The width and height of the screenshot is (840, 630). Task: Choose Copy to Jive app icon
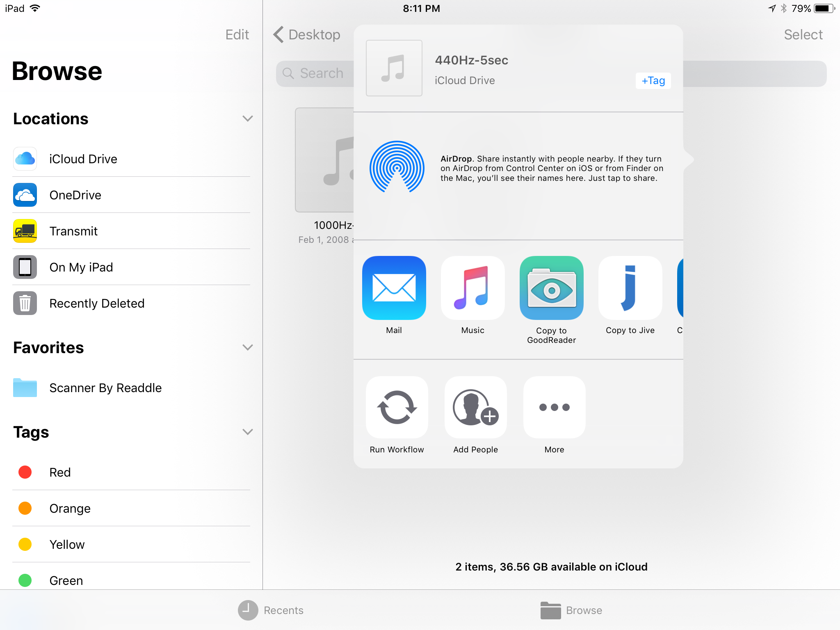[x=630, y=288]
